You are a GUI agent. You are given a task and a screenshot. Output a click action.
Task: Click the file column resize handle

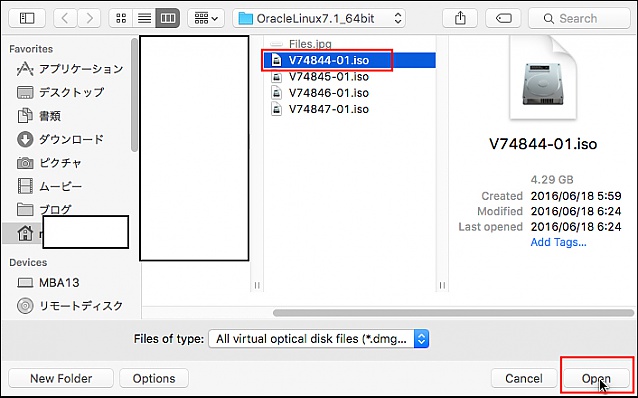pos(442,285)
